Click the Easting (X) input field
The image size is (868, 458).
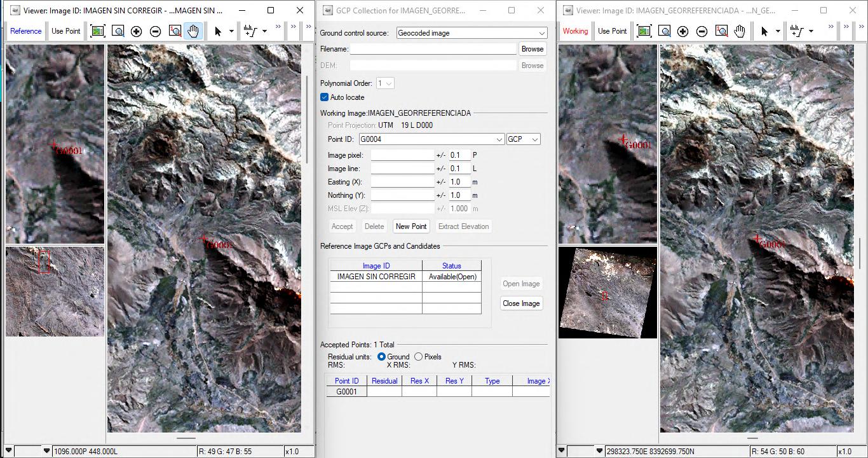point(402,182)
